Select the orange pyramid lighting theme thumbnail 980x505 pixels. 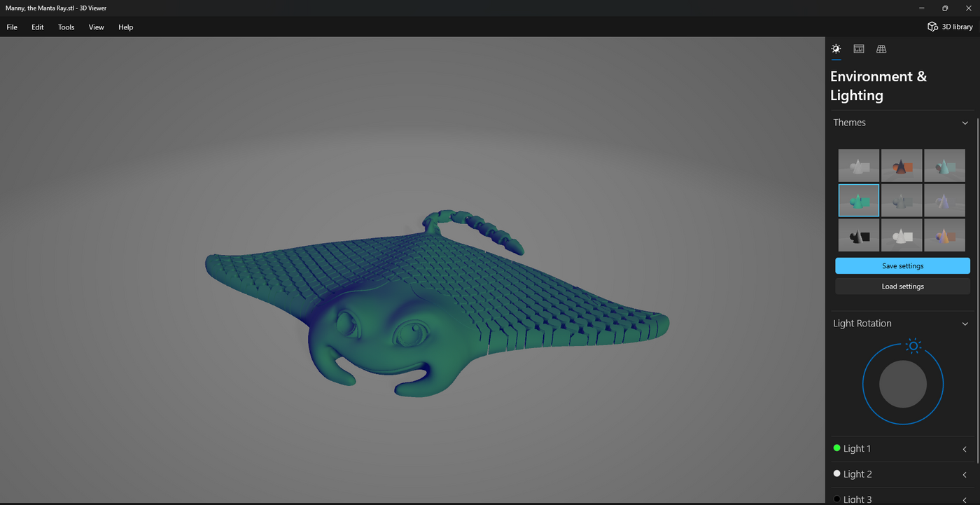(x=902, y=165)
